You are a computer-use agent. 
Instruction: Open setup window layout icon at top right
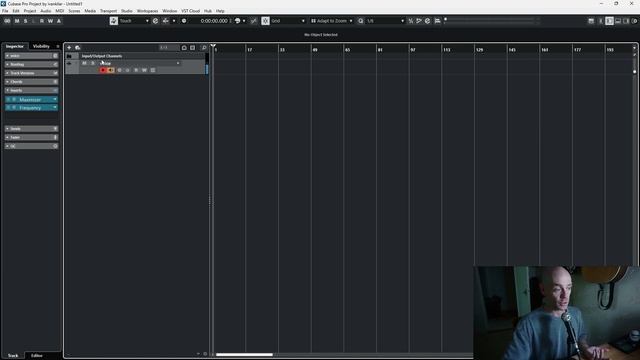[591, 21]
